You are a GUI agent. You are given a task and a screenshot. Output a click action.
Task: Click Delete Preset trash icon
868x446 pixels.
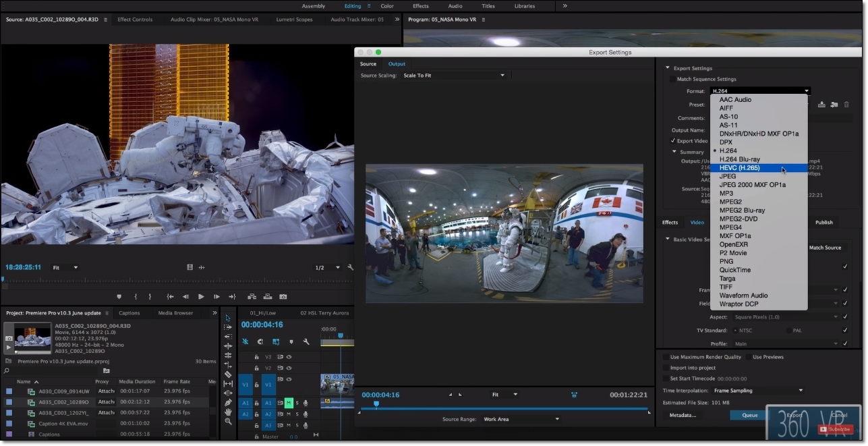pos(847,105)
